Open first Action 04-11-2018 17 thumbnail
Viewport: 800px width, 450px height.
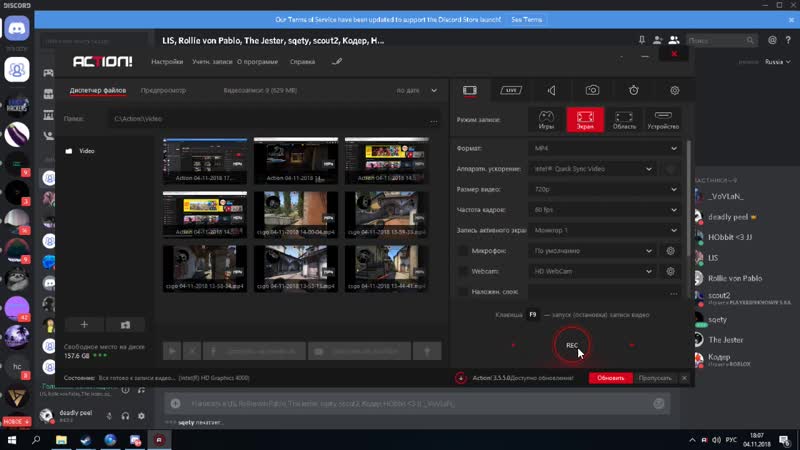[x=205, y=161]
